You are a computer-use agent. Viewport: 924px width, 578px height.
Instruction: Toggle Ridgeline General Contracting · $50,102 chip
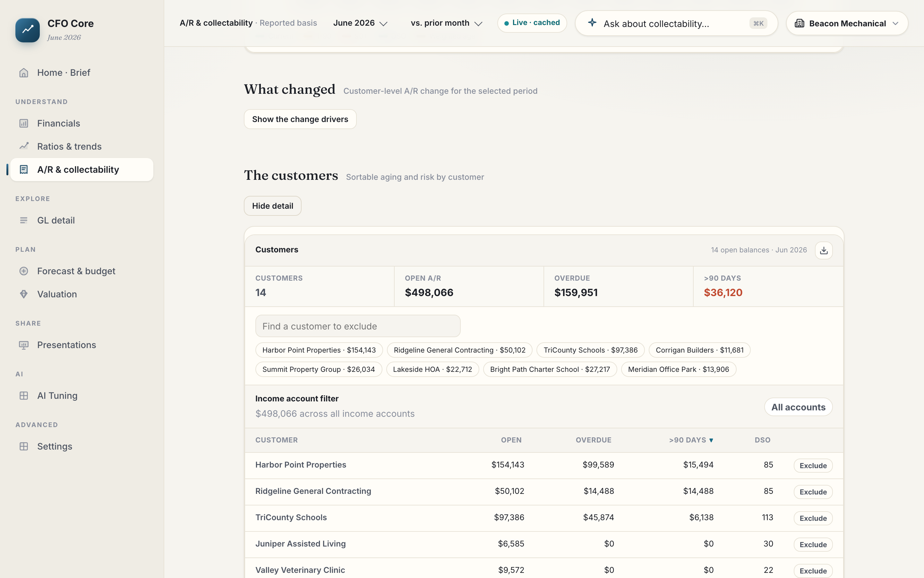459,350
